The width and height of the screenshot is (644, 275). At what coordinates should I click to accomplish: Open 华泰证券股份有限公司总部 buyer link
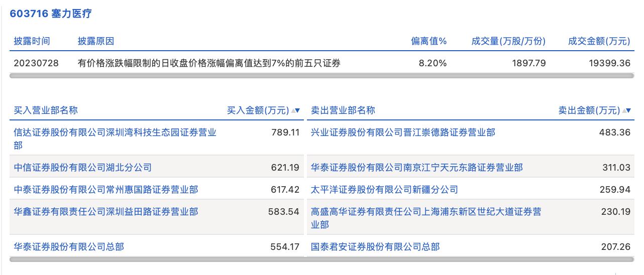[x=69, y=247]
